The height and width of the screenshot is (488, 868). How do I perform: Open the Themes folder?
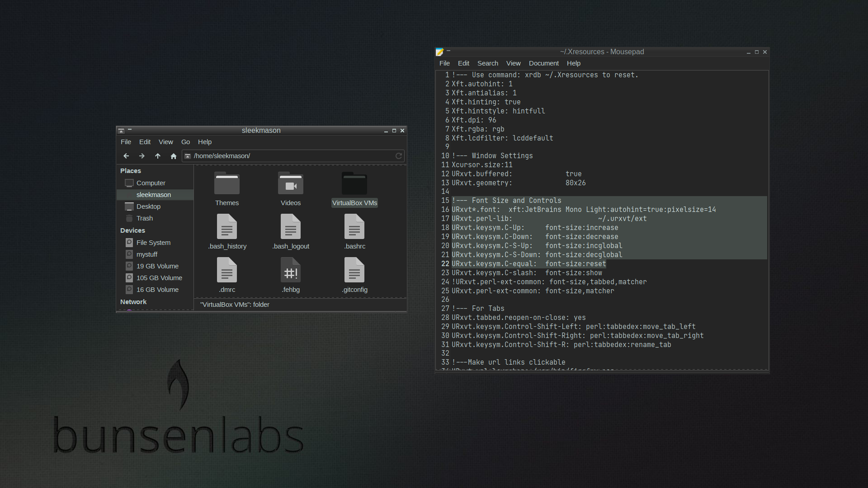tap(227, 183)
